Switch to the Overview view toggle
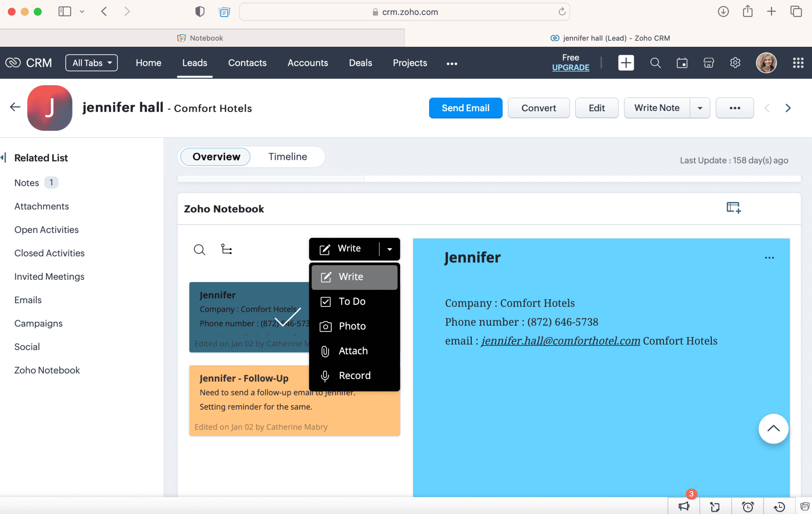The image size is (812, 514). coord(216,157)
